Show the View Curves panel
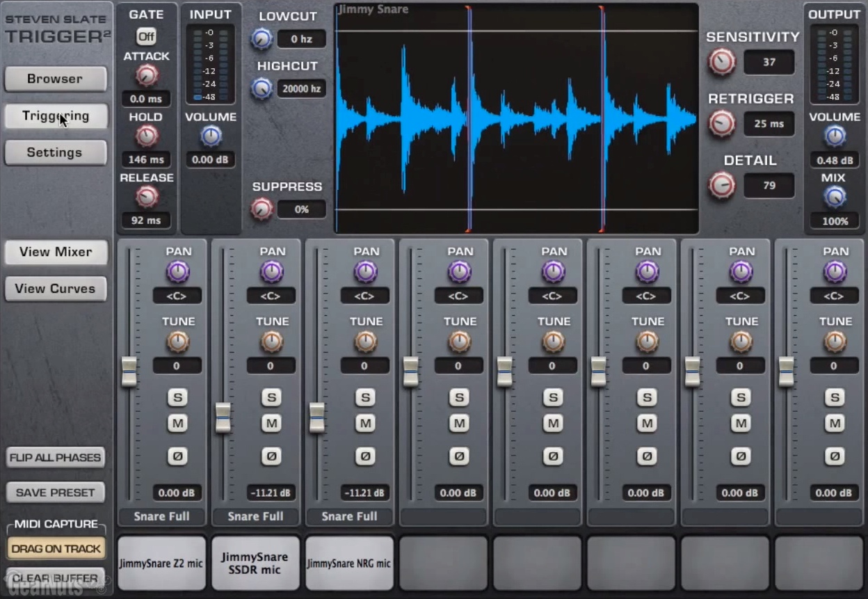 coord(56,289)
